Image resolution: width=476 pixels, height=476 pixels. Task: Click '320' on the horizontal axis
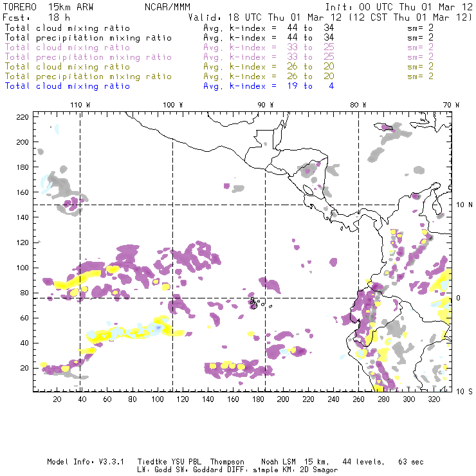(x=434, y=399)
